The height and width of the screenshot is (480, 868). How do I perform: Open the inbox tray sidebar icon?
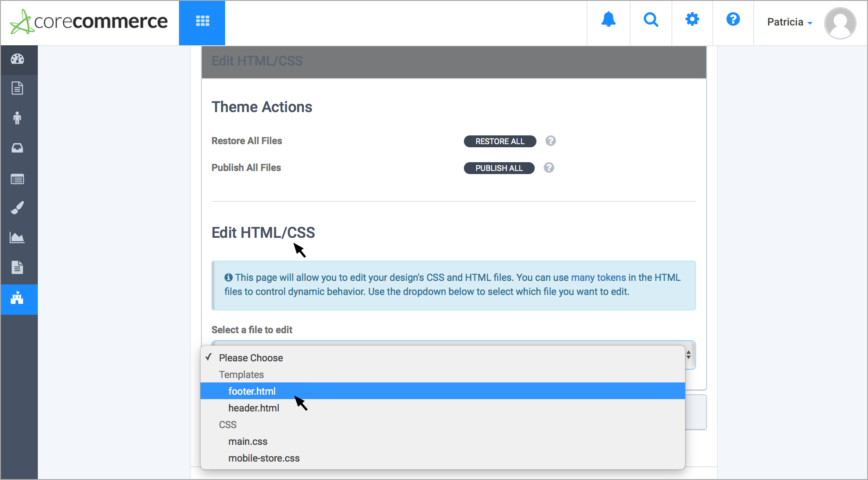click(18, 148)
